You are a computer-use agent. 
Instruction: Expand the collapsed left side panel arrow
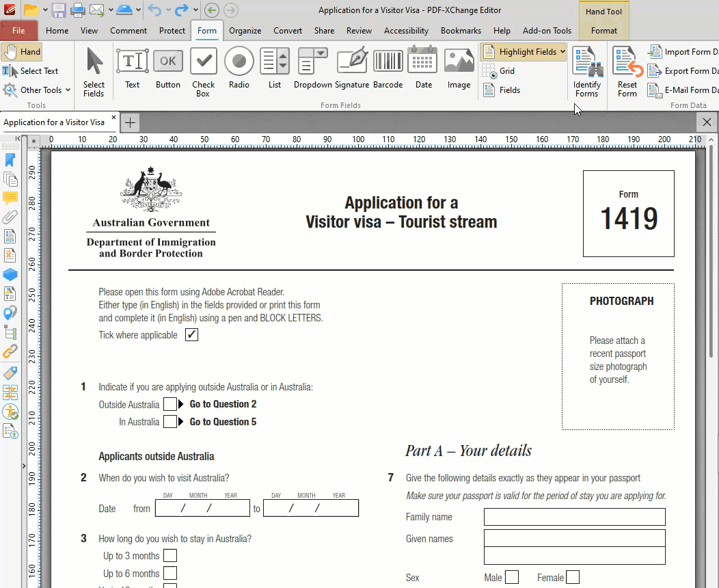click(24, 466)
